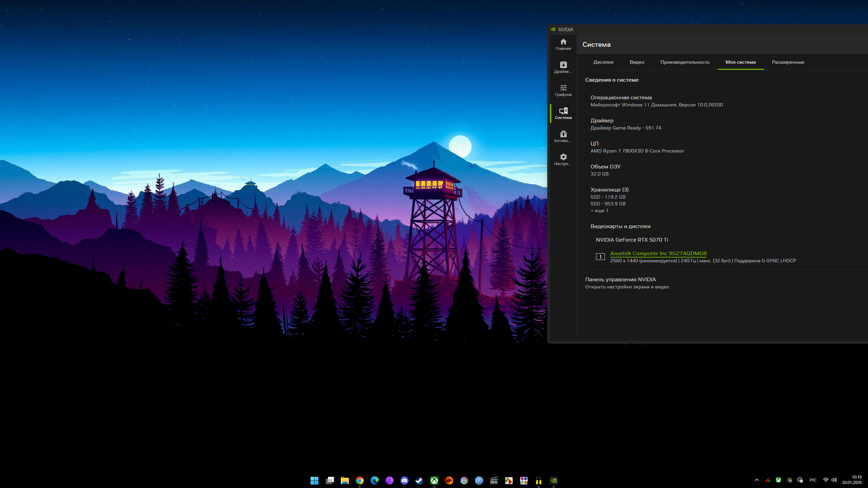Expand storage list via '+ еще 1'
The height and width of the screenshot is (488, 868).
click(599, 210)
